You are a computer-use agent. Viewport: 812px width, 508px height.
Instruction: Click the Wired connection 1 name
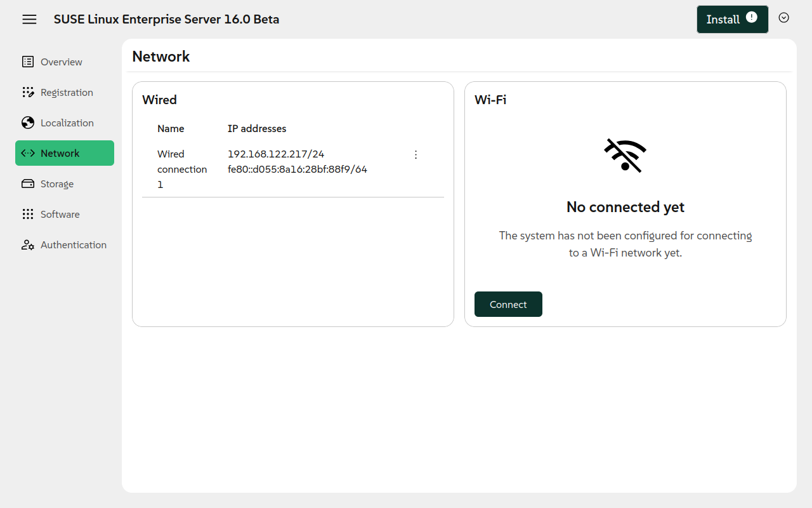[x=182, y=169]
